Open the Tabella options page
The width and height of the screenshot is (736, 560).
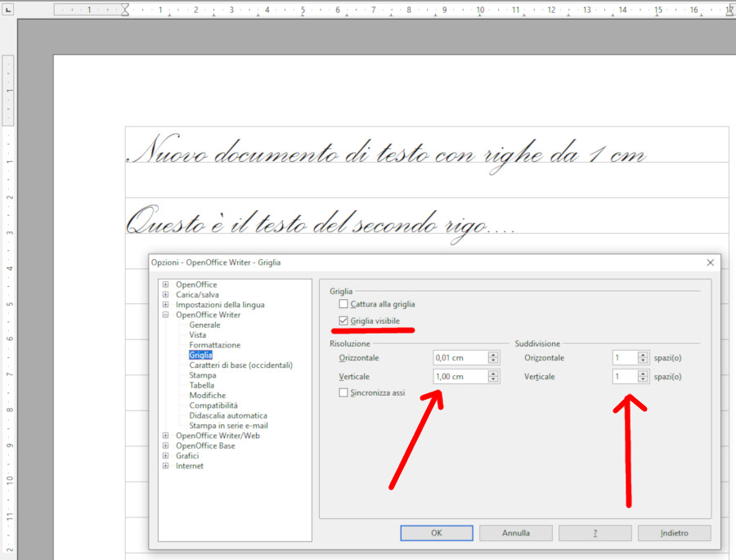pos(202,385)
